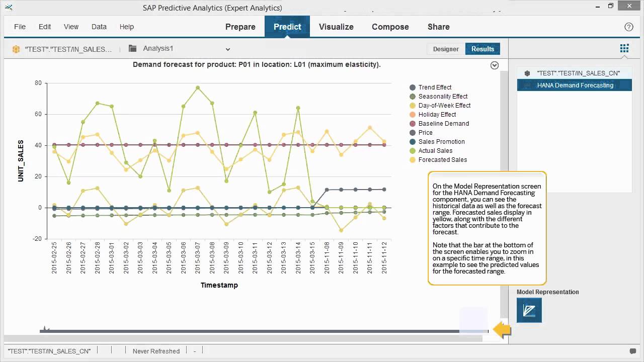644x362 pixels.
Task: Switch to Designer view
Action: pos(446,49)
